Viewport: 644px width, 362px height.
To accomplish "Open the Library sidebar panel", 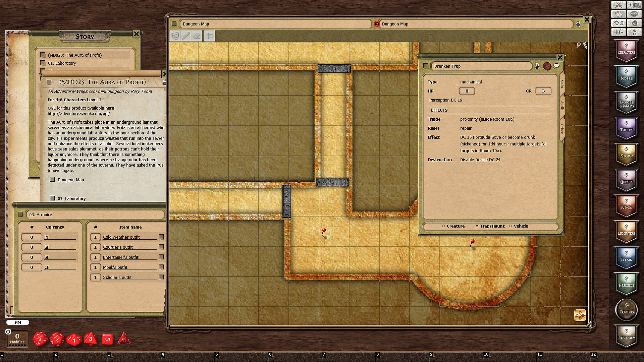I will [x=626, y=336].
